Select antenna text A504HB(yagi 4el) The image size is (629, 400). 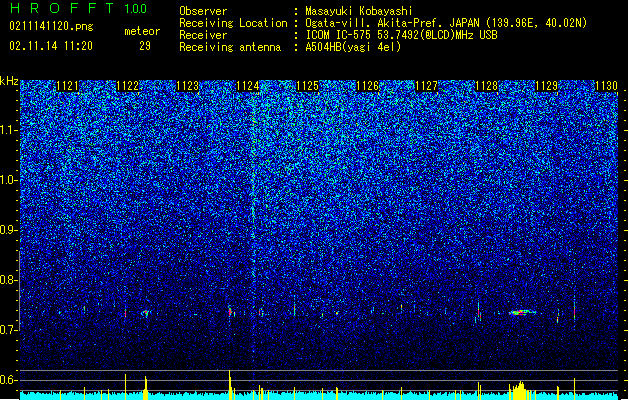(353, 47)
